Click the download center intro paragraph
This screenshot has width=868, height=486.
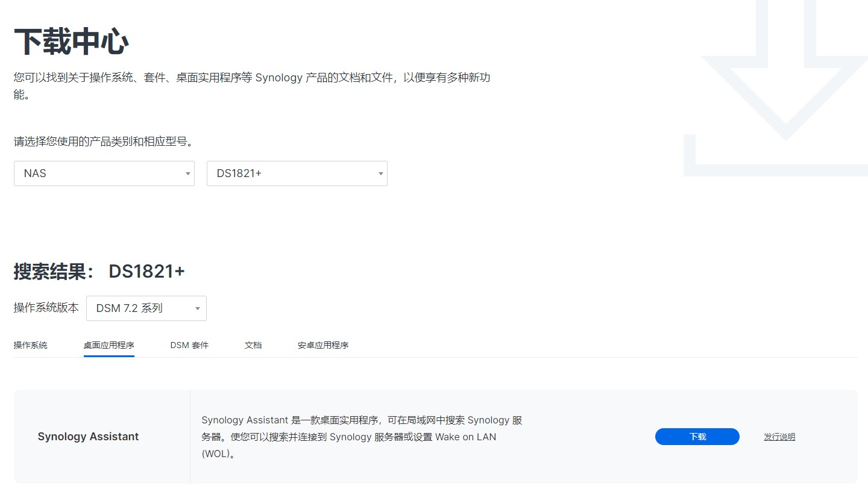click(252, 86)
